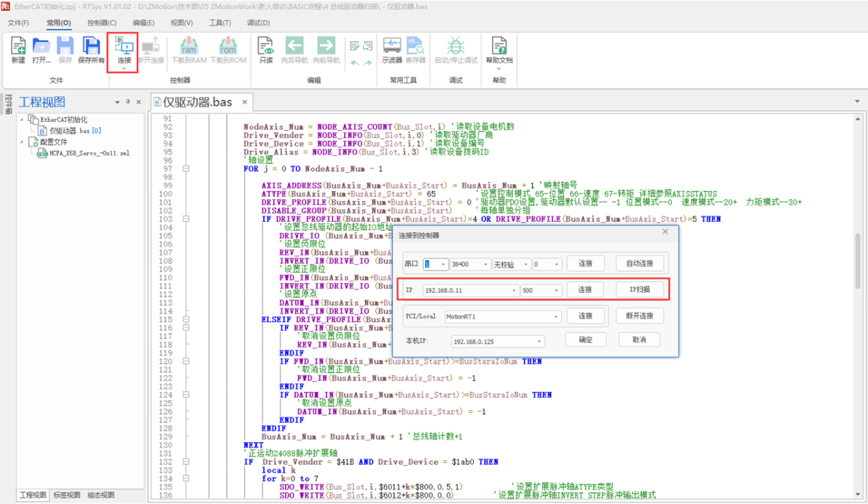Click the undo arrow in 编辑 group
This screenshot has height=504, width=868.
pos(354,63)
